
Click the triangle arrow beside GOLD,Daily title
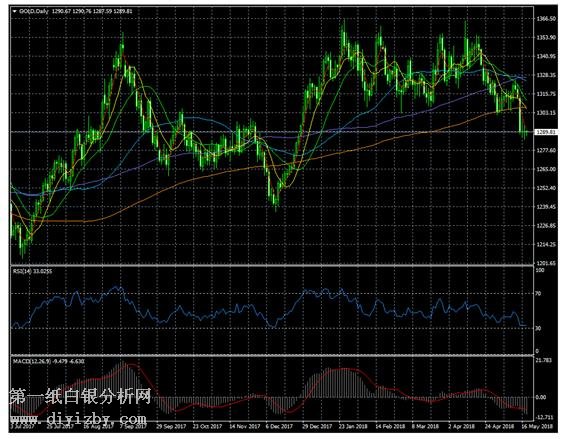pos(14,12)
